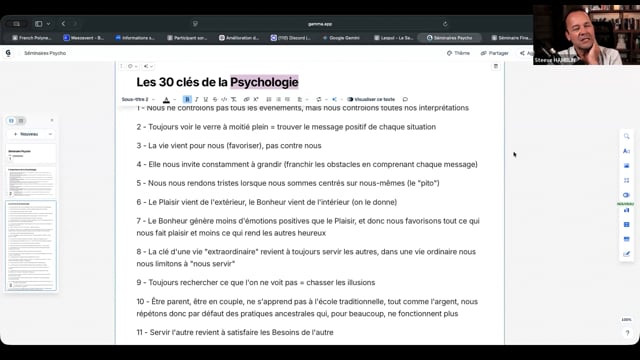
Task: Click the line starting with 3 - La vie vient
Action: coord(229,146)
